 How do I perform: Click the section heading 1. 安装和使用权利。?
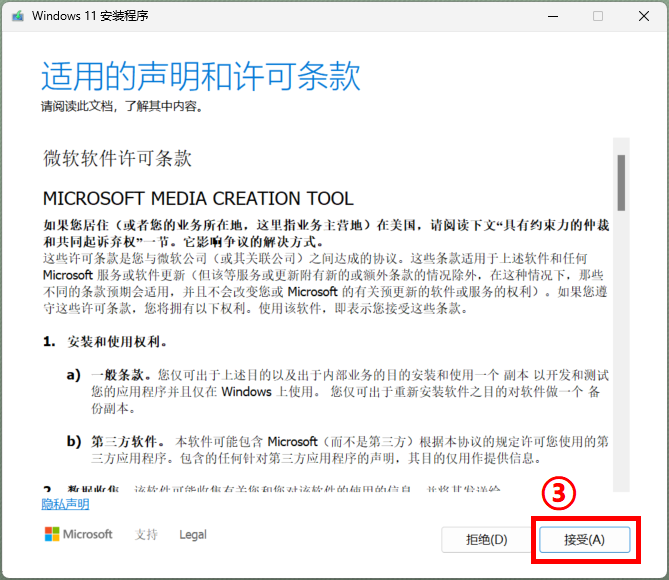105,341
